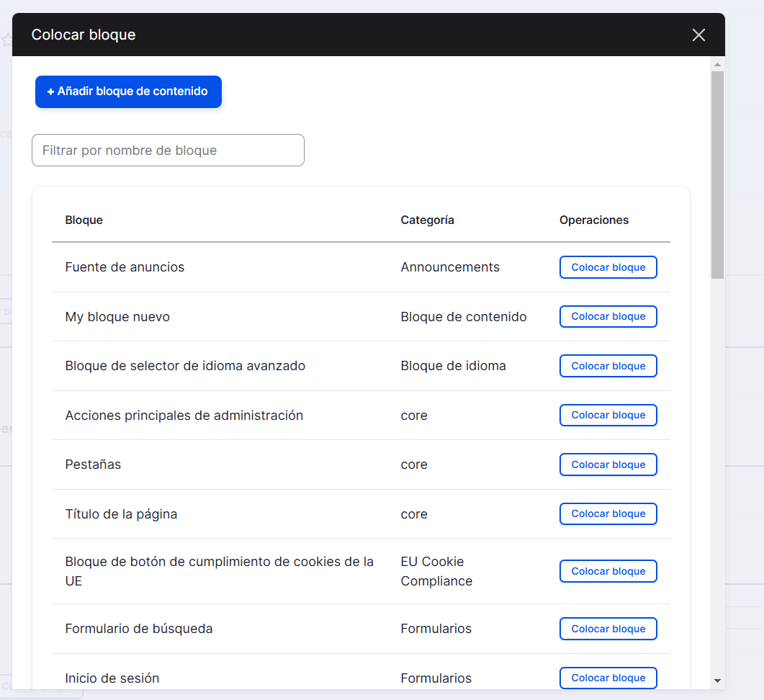Image resolution: width=764 pixels, height=700 pixels.
Task: Place the Acciones principales de administración block
Action: tap(608, 416)
